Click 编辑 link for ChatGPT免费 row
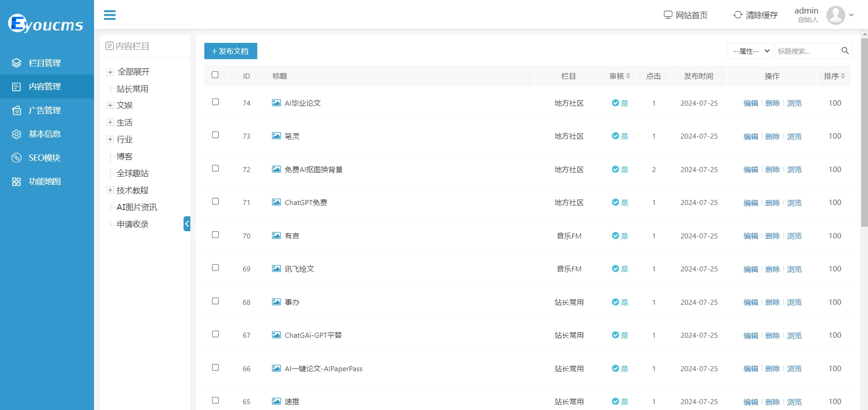Viewport: 868px width, 410px height. 750,203
